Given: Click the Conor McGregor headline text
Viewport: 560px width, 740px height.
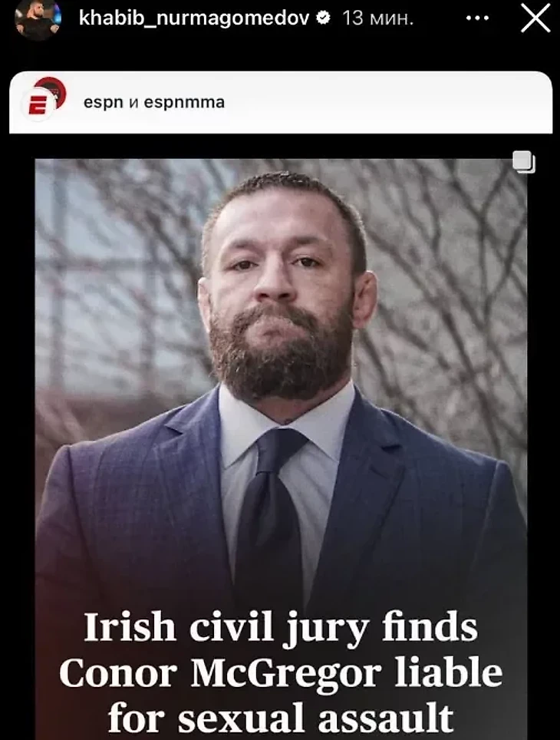Looking at the screenshot, I should point(281,672).
